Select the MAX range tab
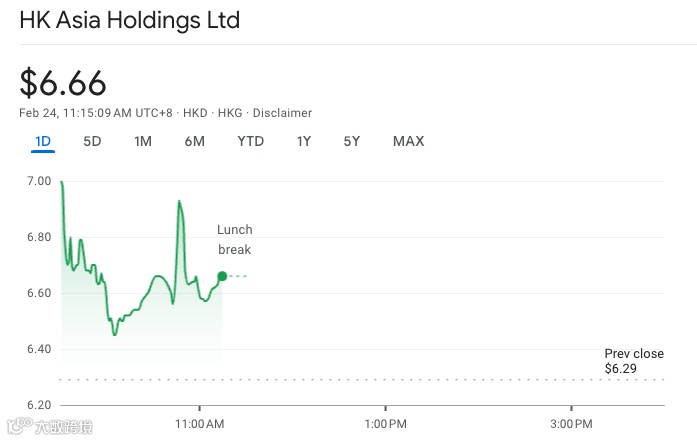 [x=408, y=141]
